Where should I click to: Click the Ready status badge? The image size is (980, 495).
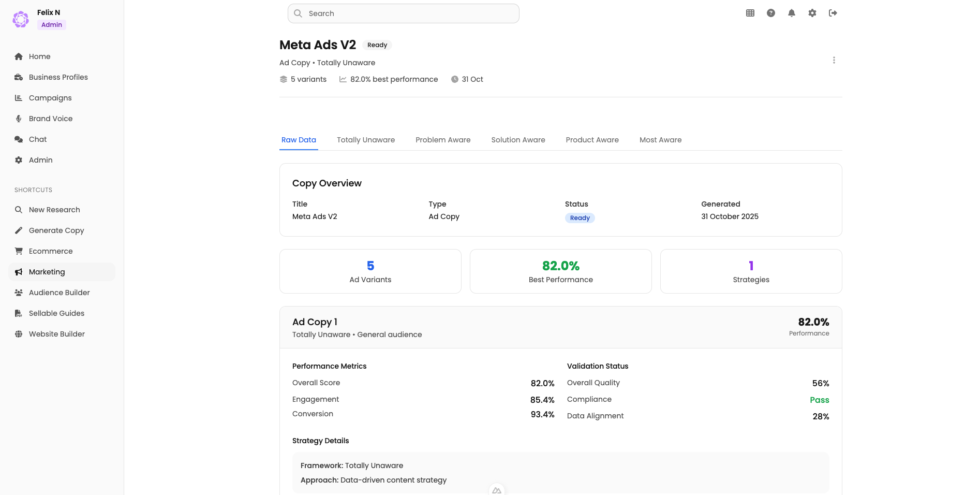pos(377,45)
